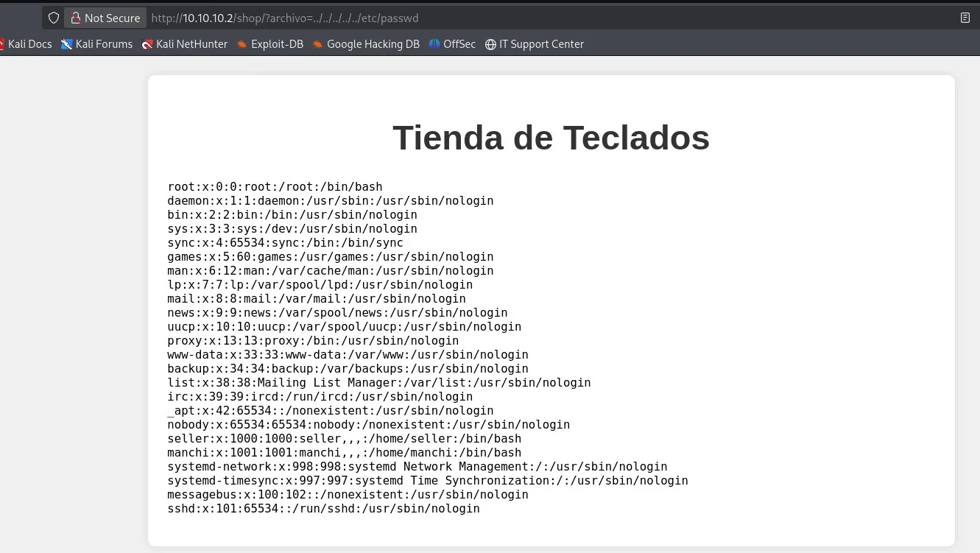Click the sys:x:3:3 passwd line

292,229
